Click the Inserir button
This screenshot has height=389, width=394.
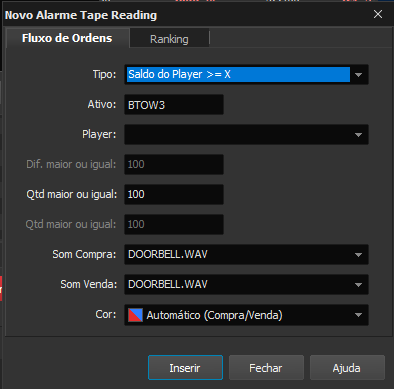(x=185, y=368)
